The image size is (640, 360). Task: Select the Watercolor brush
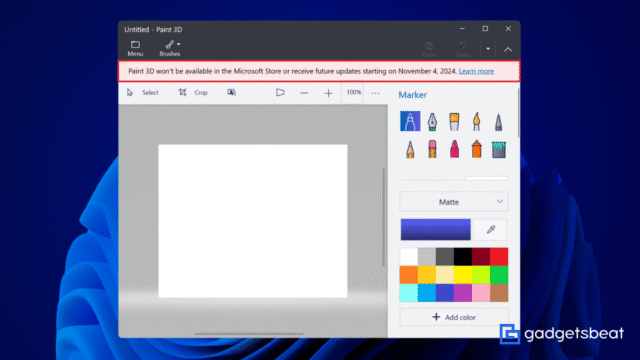476,121
